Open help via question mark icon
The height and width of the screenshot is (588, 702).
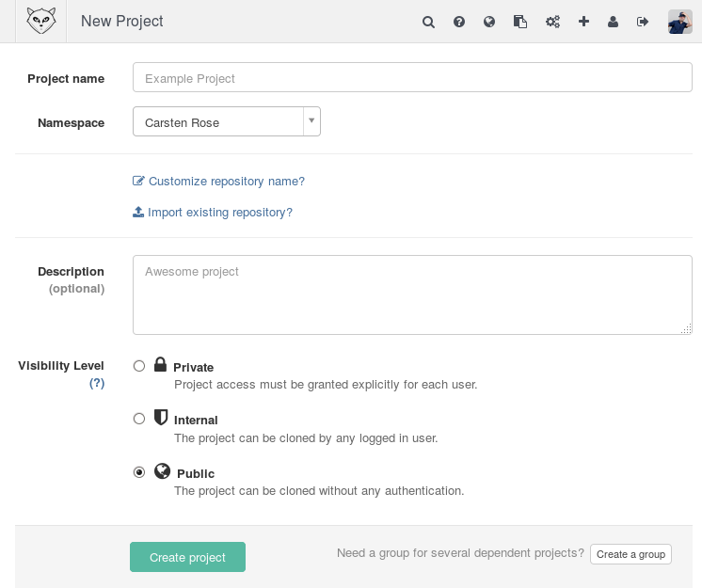click(x=459, y=22)
